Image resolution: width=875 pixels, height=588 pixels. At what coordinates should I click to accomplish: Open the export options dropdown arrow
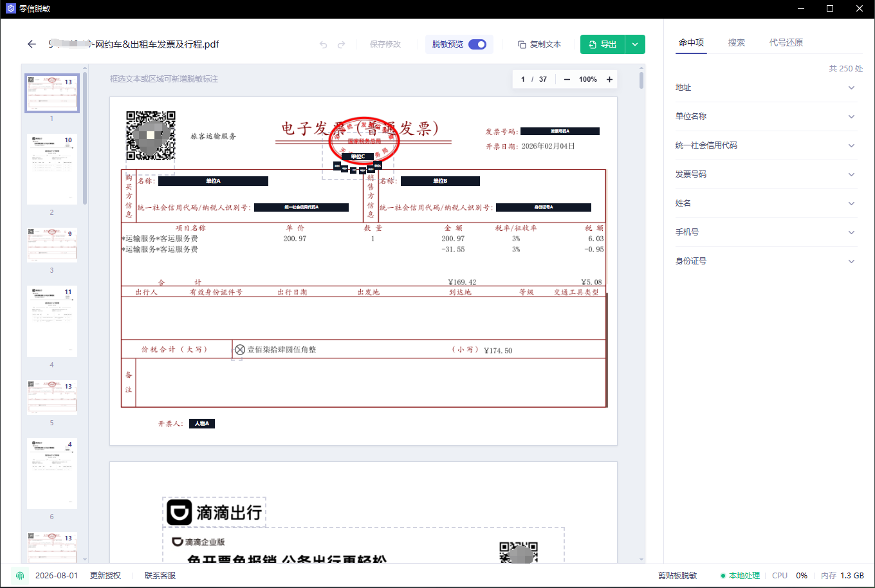click(x=635, y=44)
